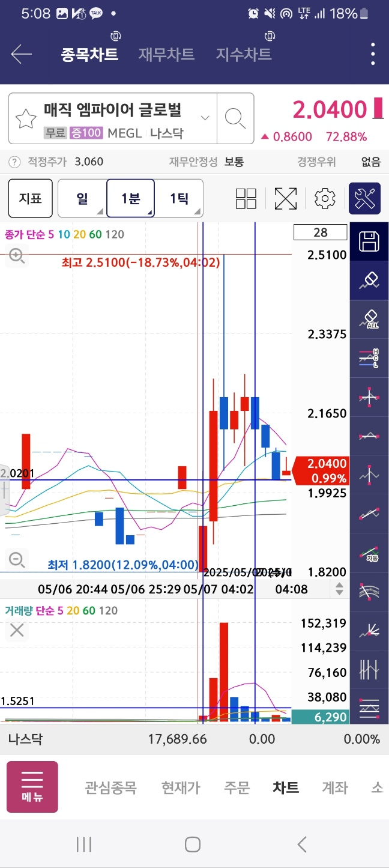Tap the 거래량 단순 volume legend
The image size is (389, 868).
tap(61, 611)
